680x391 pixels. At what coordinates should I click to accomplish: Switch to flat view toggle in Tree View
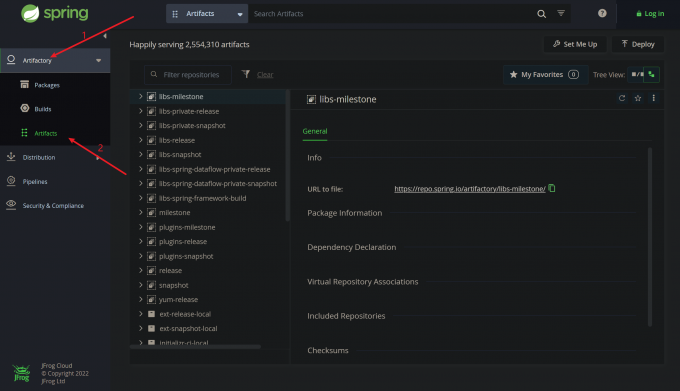point(637,75)
